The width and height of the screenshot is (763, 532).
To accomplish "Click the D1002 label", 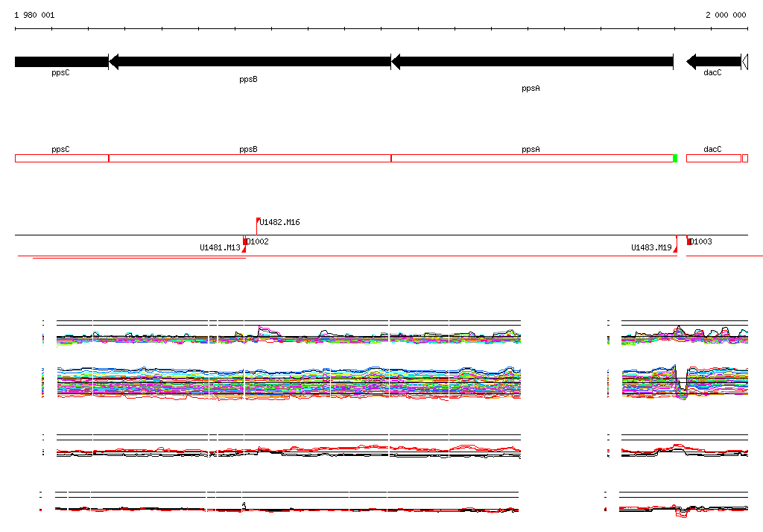I will pyautogui.click(x=257, y=241).
